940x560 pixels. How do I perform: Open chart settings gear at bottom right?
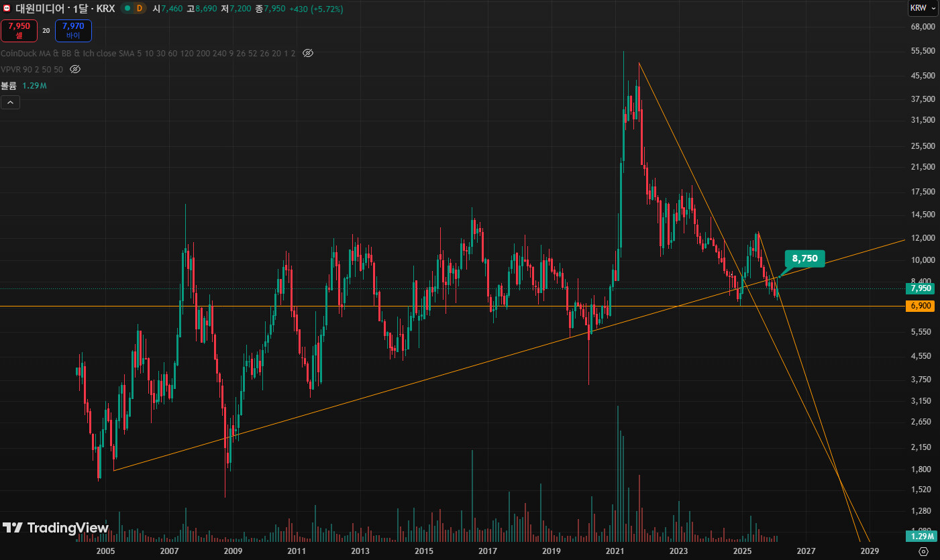pyautogui.click(x=923, y=551)
